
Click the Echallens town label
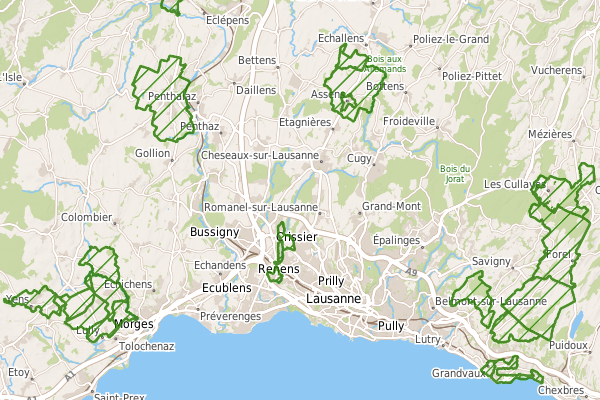click(x=341, y=38)
